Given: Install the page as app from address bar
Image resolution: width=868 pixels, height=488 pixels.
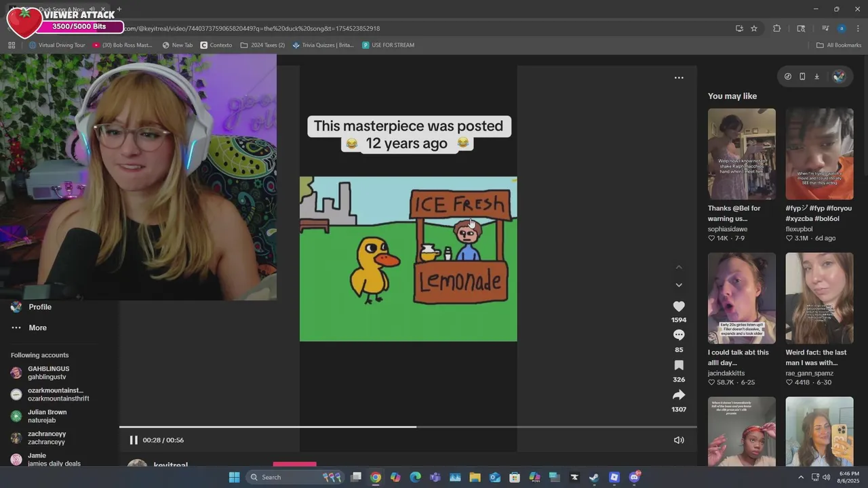Looking at the screenshot, I should [x=739, y=28].
